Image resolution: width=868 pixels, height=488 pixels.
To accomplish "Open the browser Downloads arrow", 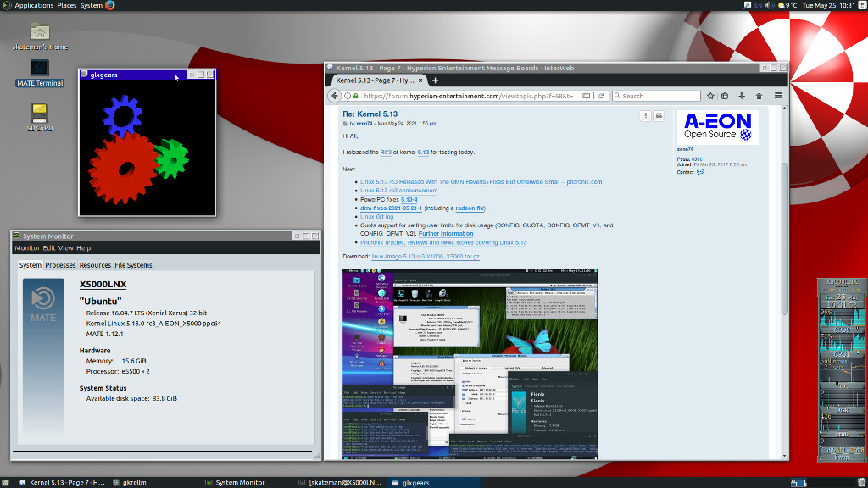I will (x=742, y=96).
